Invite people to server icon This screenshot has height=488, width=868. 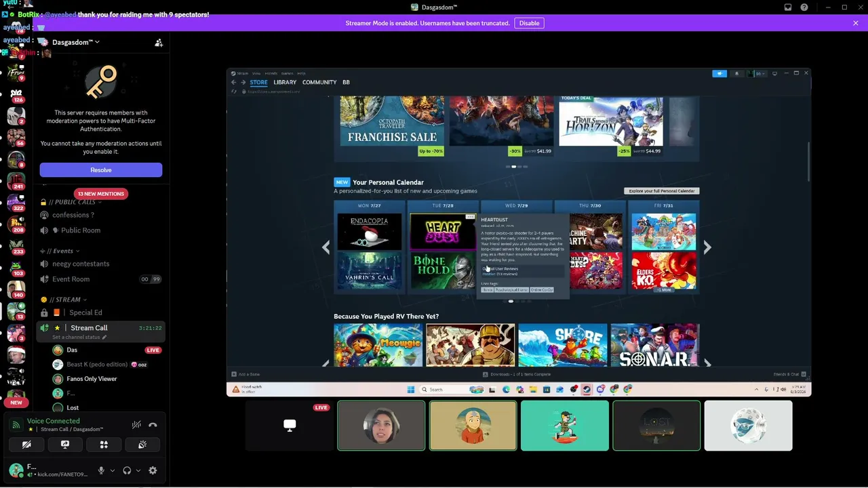tap(159, 43)
